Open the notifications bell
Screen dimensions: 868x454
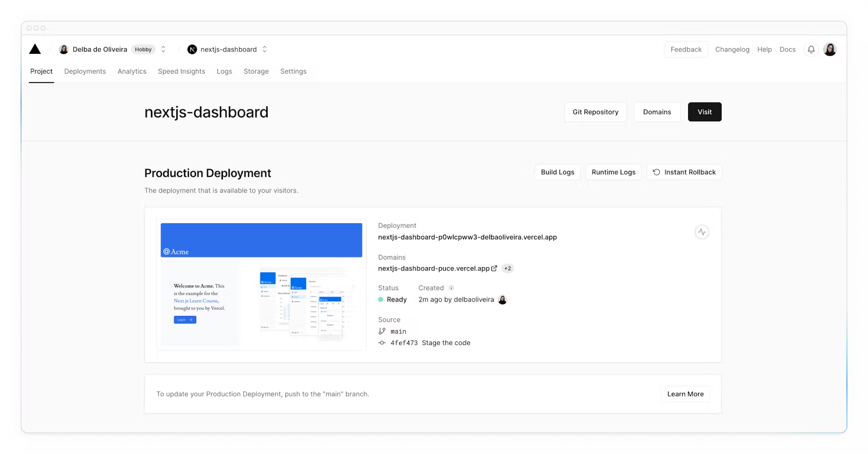coord(811,49)
